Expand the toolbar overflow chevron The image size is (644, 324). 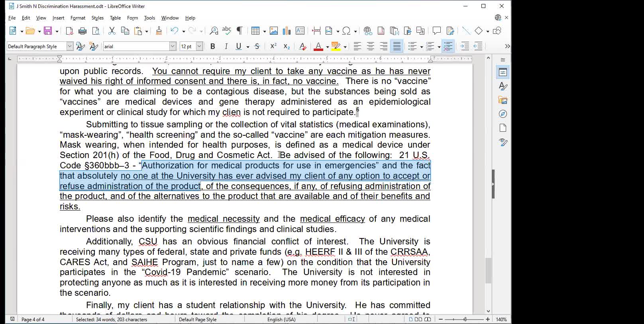(x=507, y=47)
